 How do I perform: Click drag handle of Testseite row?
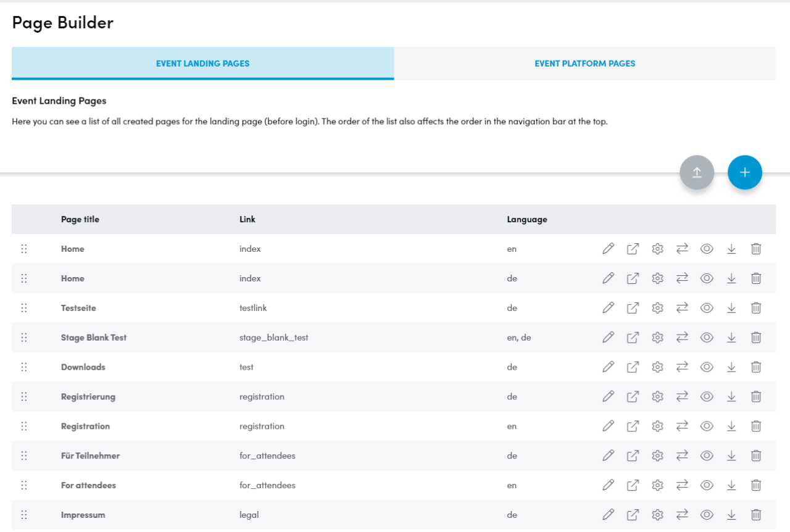click(x=24, y=308)
